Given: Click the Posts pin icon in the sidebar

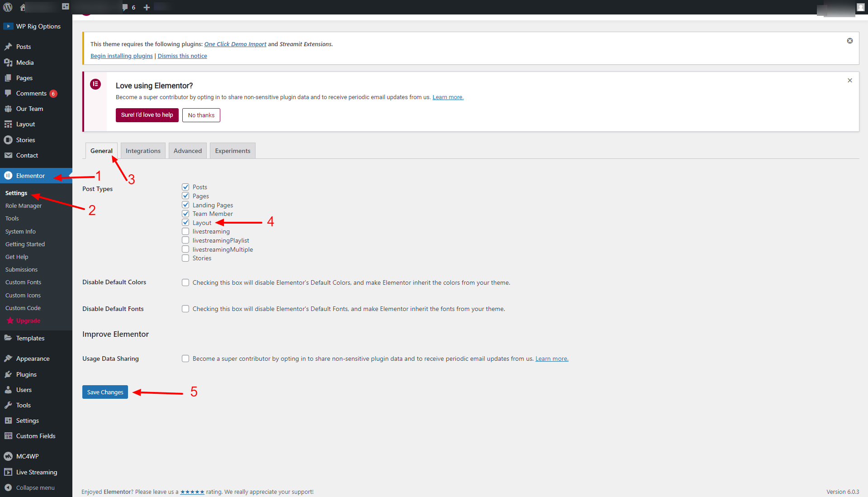Looking at the screenshot, I should (8, 47).
